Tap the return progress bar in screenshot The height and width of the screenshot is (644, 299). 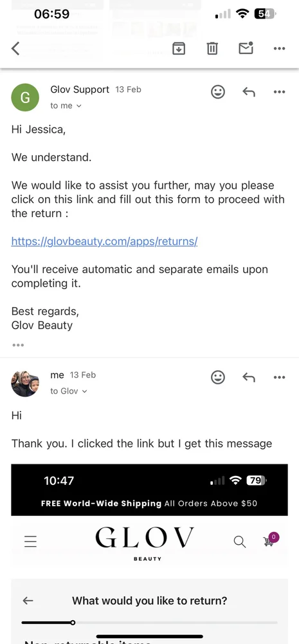(149, 622)
